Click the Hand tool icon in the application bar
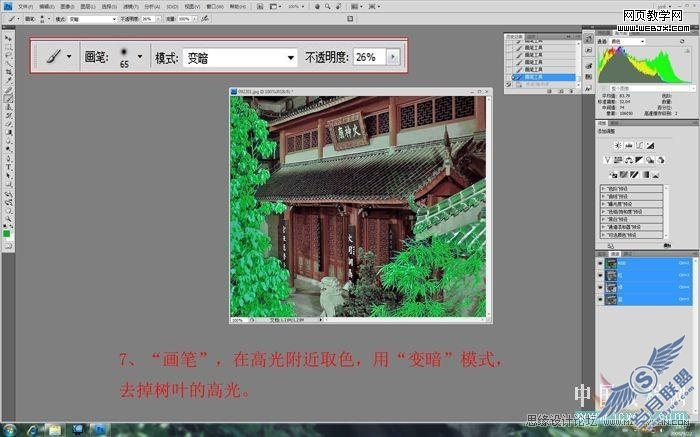 click(317, 7)
